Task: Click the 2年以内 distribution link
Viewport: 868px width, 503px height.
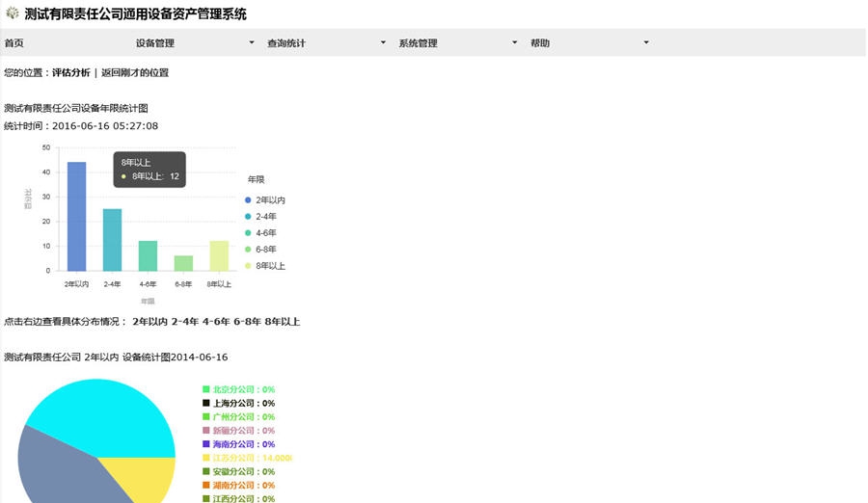Action: tap(149, 322)
